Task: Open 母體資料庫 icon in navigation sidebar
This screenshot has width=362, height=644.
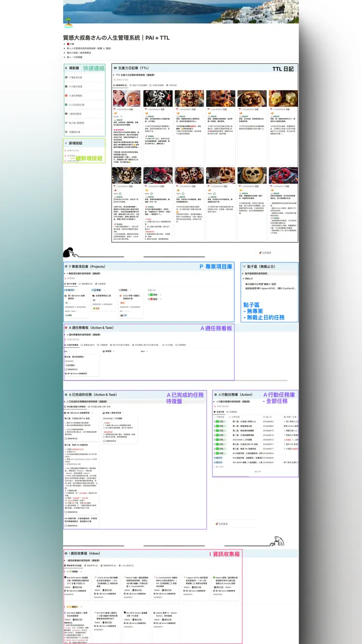Action: tap(67, 132)
